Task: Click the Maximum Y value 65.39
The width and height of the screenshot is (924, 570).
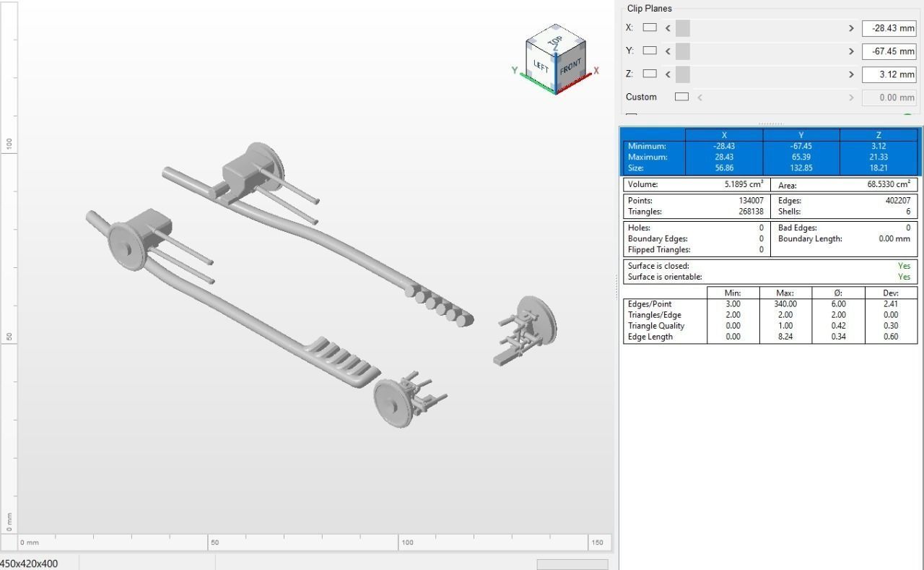Action: 801,157
